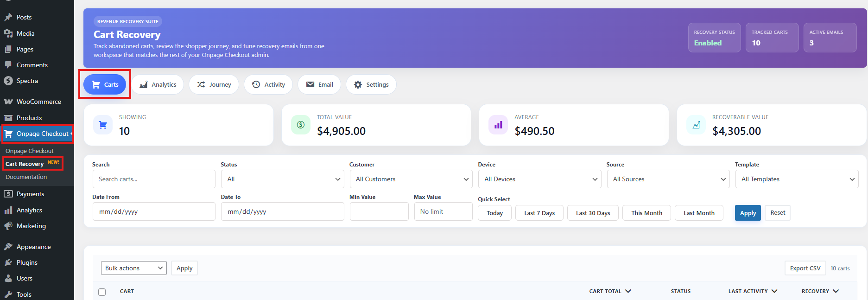Open the Cart Recovery submenu item
This screenshot has width=868, height=300.
click(x=25, y=164)
